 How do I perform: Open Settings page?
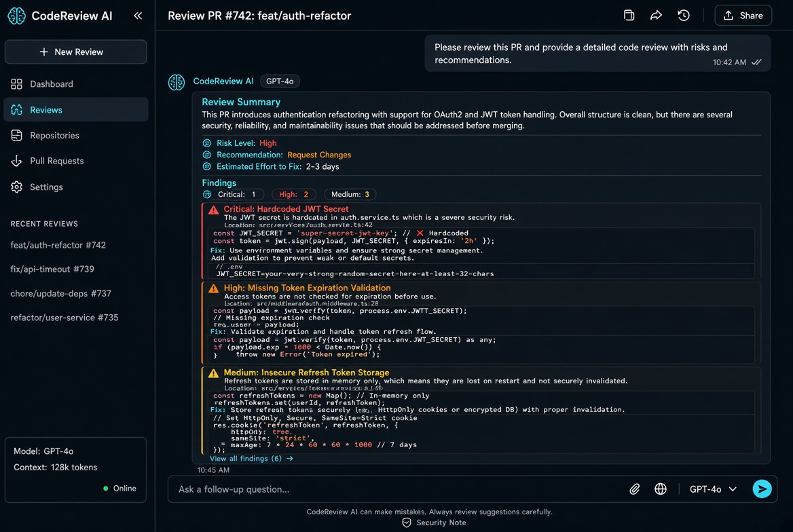point(46,187)
